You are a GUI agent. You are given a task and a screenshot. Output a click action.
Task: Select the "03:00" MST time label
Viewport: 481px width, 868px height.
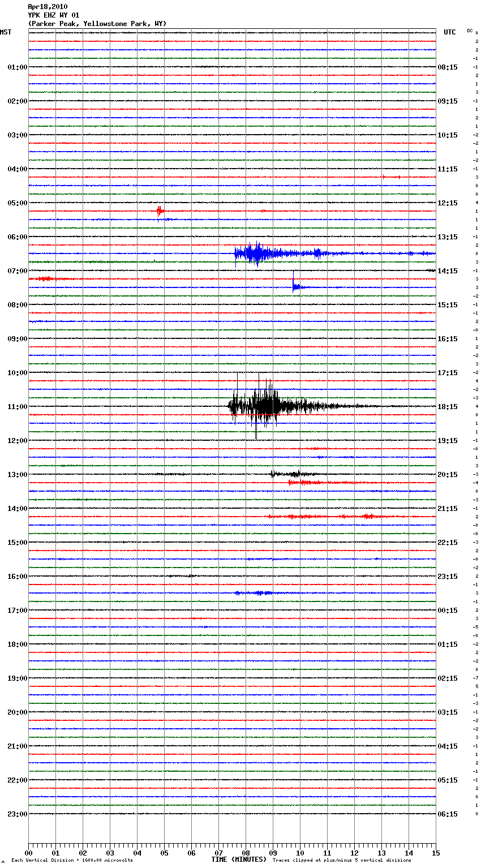click(18, 135)
